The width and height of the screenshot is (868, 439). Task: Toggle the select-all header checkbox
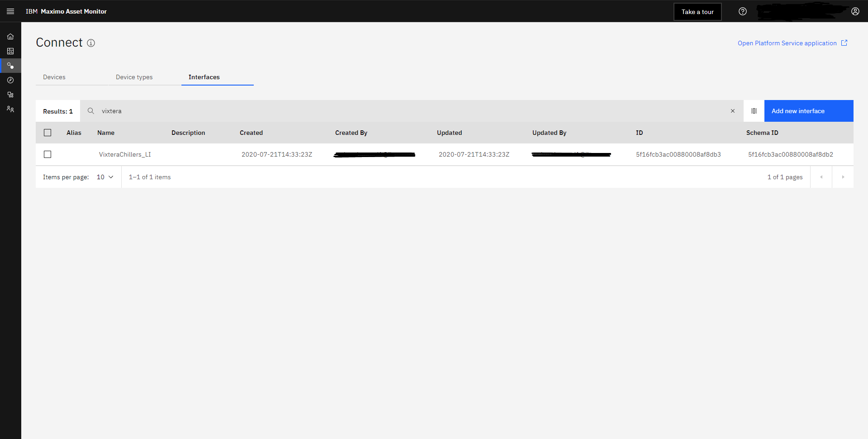[47, 133]
